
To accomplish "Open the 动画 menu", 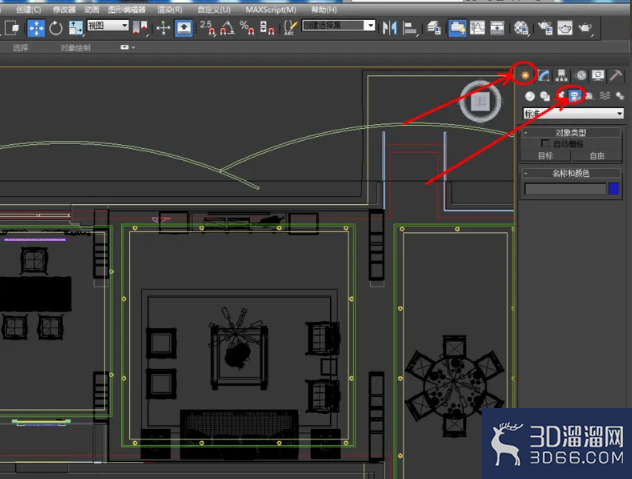I will point(92,9).
